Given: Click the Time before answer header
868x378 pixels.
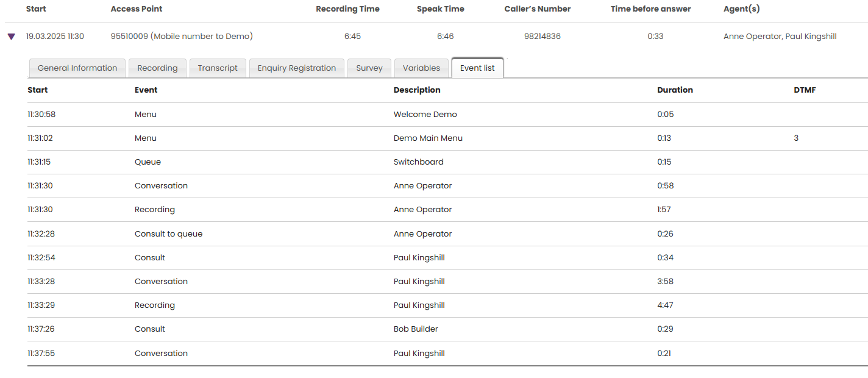Looking at the screenshot, I should 650,9.
